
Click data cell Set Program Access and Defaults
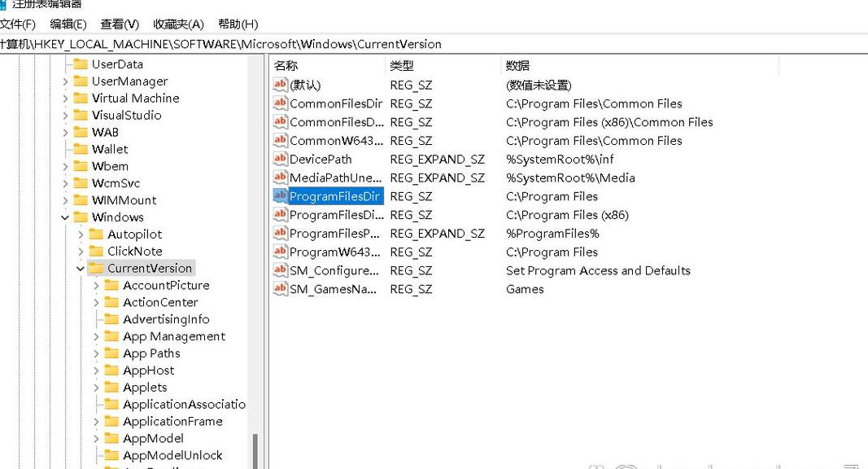click(598, 270)
